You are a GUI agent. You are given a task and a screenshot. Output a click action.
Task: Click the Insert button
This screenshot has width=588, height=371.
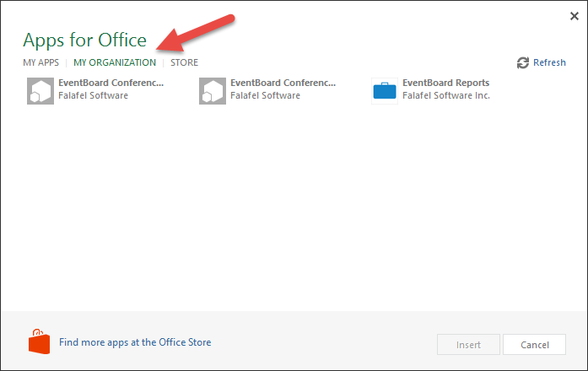pyautogui.click(x=468, y=344)
